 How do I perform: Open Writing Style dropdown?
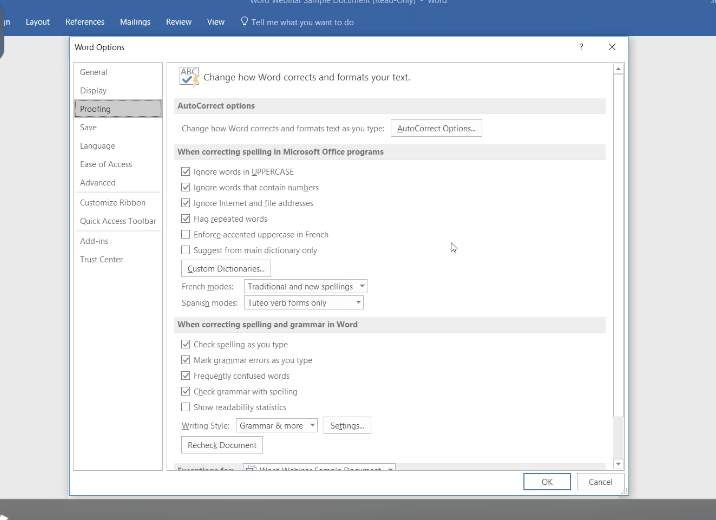coord(277,425)
